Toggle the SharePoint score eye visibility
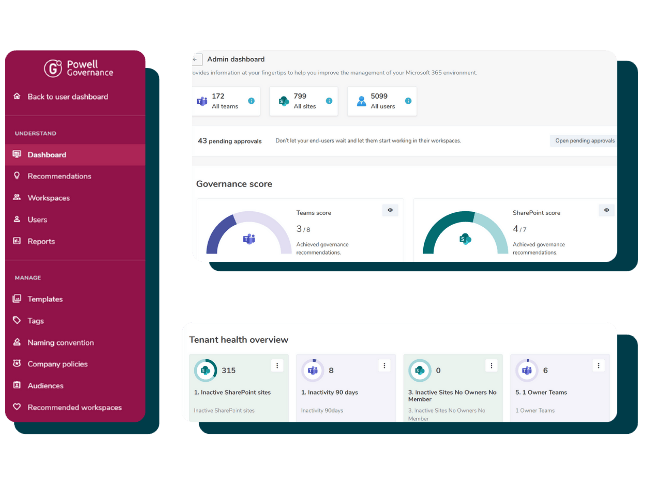This screenshot has width=648, height=500. point(606,210)
